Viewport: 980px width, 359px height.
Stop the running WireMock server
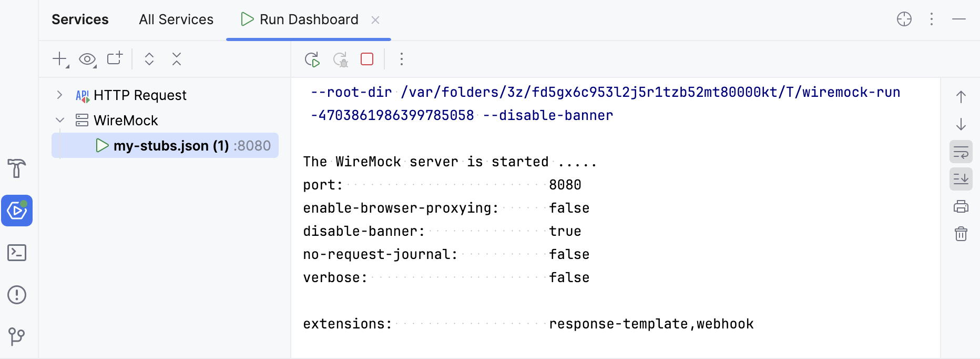click(x=366, y=59)
